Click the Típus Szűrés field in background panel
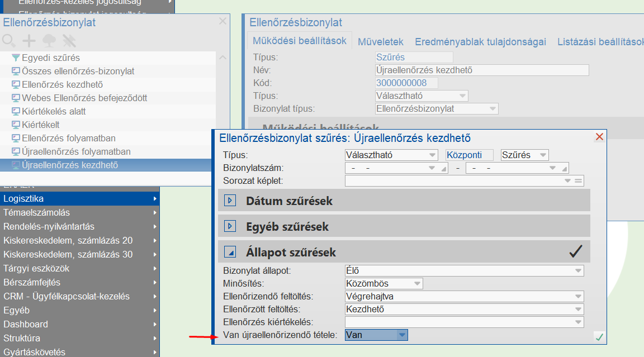644x357 pixels. coord(414,57)
